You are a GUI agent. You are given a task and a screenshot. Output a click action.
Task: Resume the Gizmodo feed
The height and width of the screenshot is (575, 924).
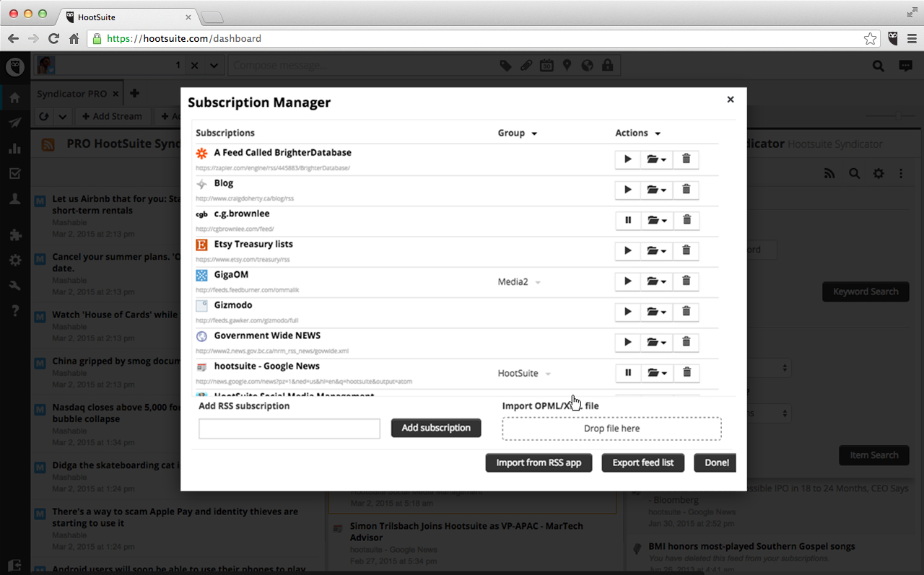pos(628,312)
